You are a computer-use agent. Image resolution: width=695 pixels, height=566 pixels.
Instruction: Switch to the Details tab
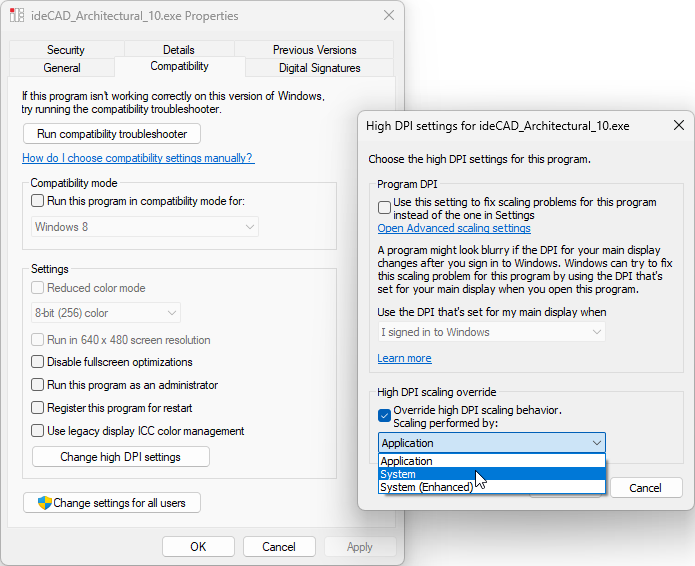(179, 50)
